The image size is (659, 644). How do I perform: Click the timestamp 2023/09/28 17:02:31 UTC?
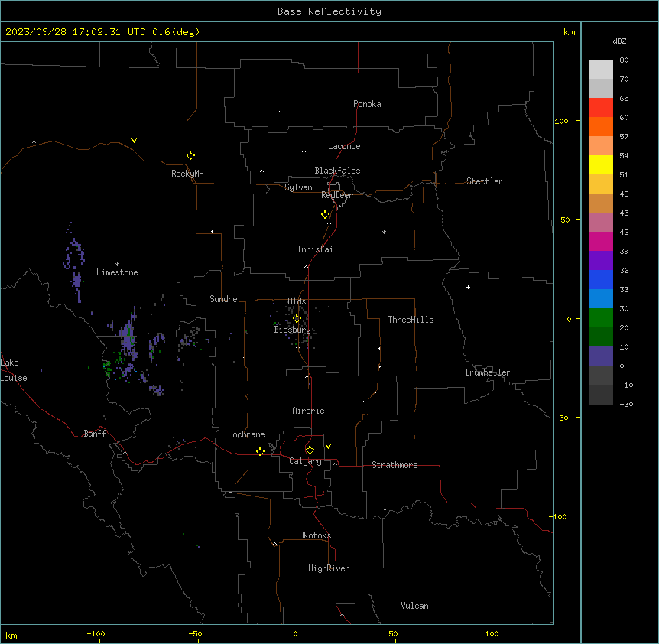pyautogui.click(x=76, y=32)
